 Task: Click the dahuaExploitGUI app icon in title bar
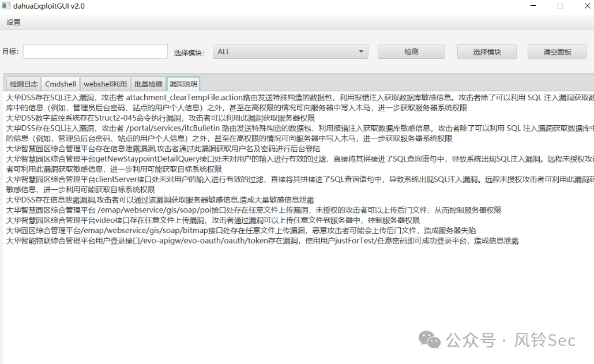(6, 6)
